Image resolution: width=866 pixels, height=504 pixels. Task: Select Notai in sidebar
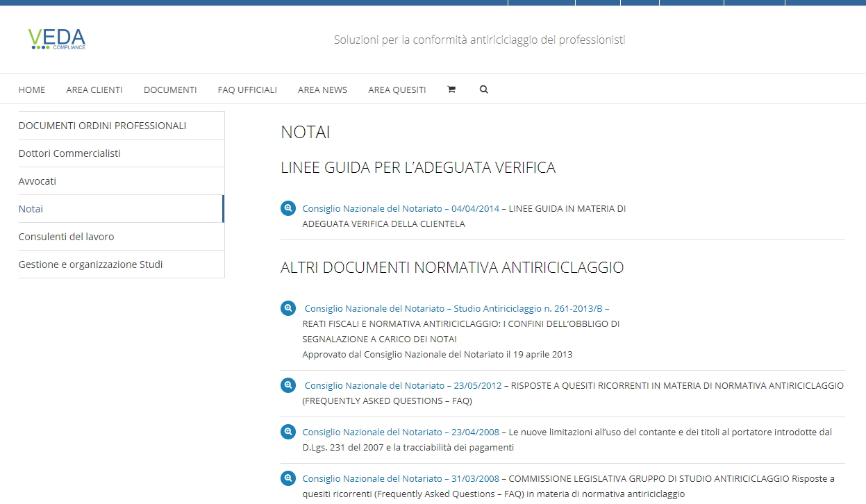coord(122,209)
